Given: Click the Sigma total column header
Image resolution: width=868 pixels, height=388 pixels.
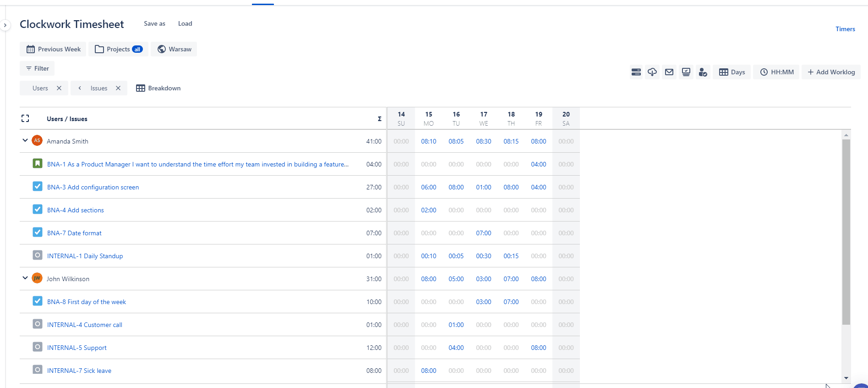Looking at the screenshot, I should (379, 119).
